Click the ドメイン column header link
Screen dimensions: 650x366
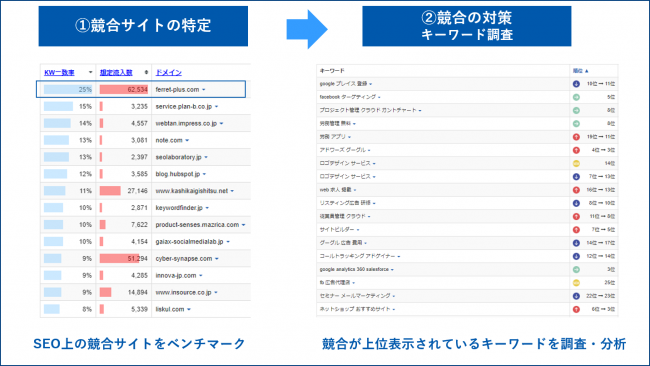pyautogui.click(x=169, y=72)
